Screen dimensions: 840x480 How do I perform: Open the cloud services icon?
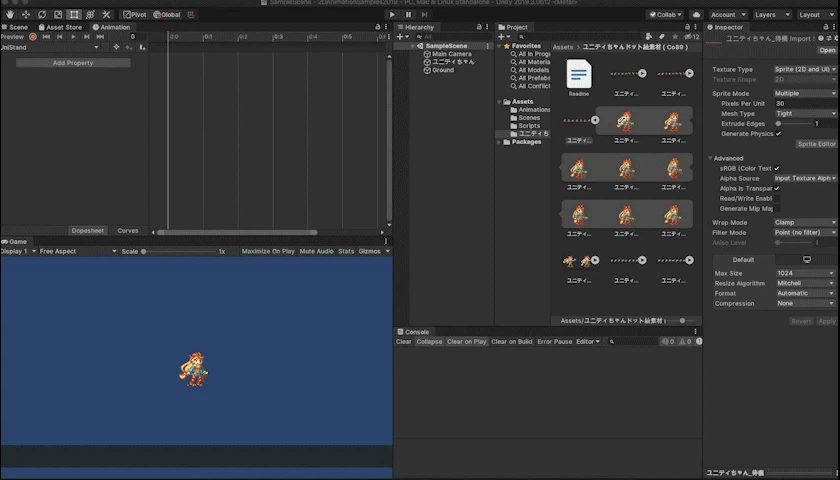click(696, 14)
